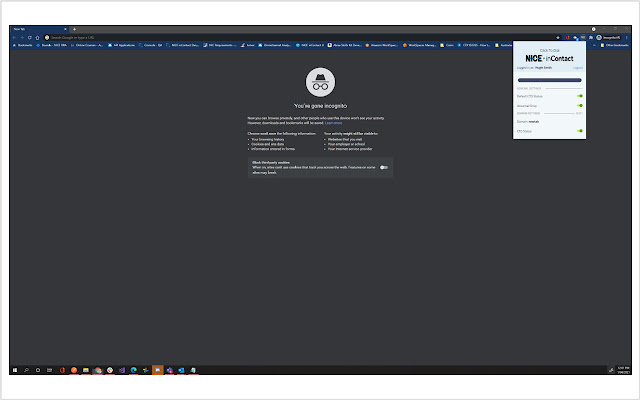Image resolution: width=640 pixels, height=400 pixels.
Task: Toggle Block third-party cookies switch
Action: pos(384,167)
